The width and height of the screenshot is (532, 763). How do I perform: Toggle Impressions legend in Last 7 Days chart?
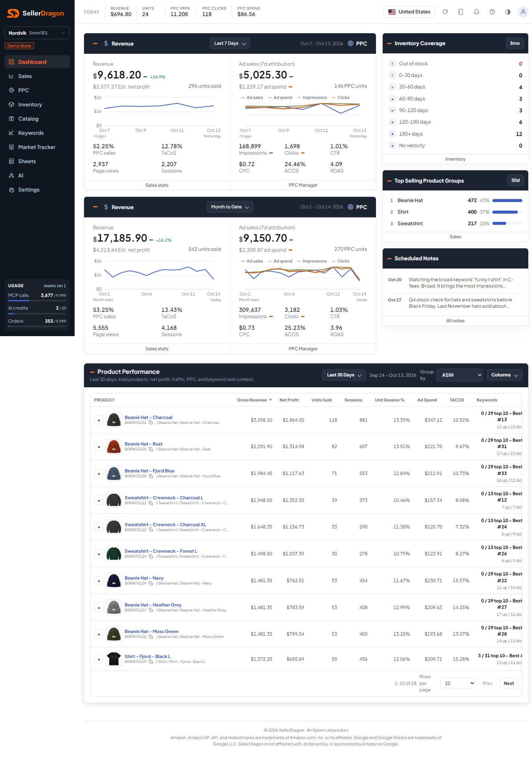(x=312, y=97)
